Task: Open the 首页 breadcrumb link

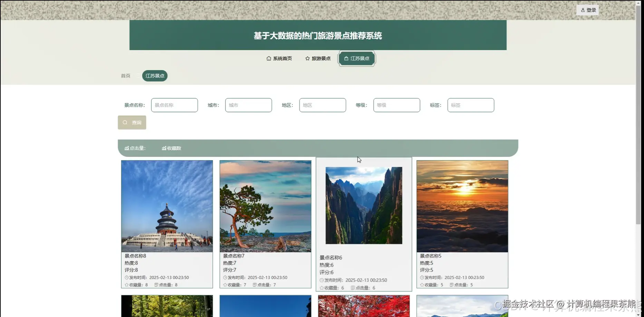Action: (x=125, y=76)
